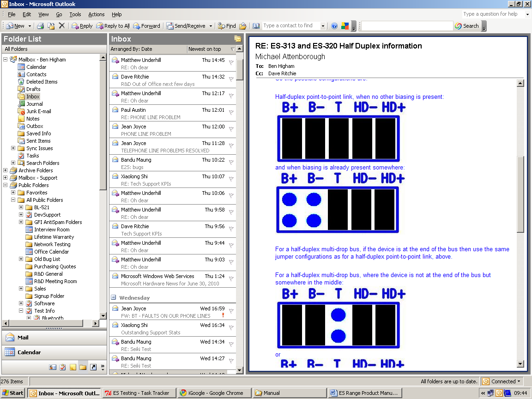The image size is (532, 399).
Task: Open Tasks using the clipboard checkmark icon
Action: tap(63, 367)
